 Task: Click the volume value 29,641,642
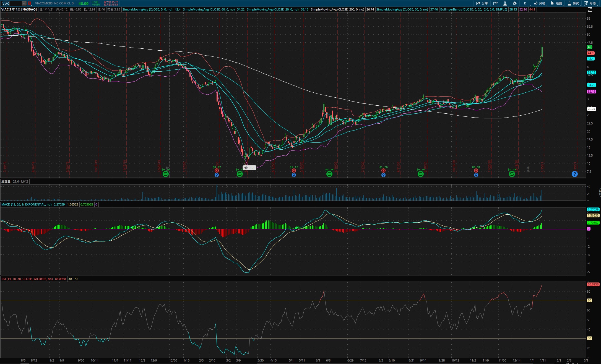(x=20, y=181)
